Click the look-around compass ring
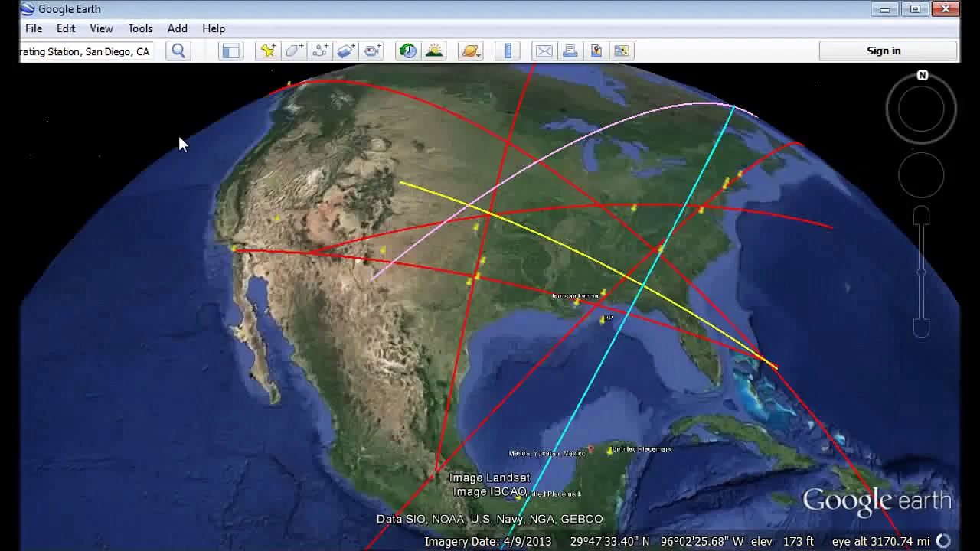The width and height of the screenshot is (980, 551). [921, 109]
